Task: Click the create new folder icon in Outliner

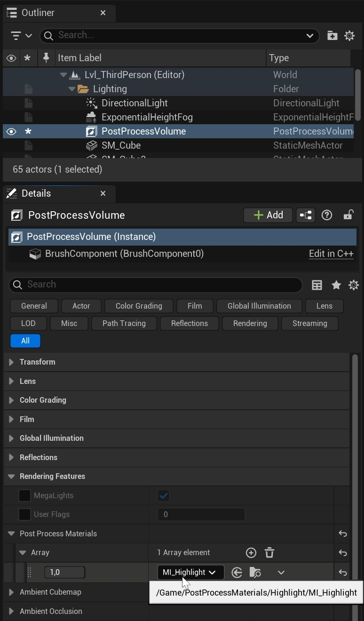Action: [x=332, y=35]
